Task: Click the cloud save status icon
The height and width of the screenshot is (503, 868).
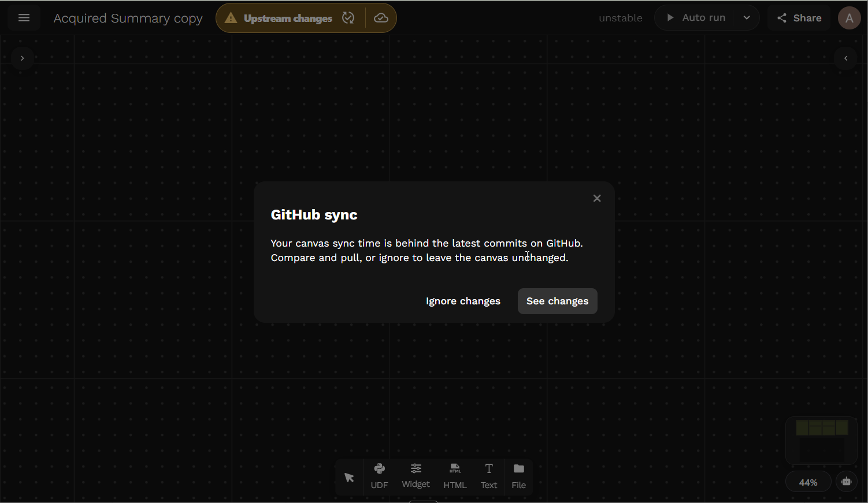Action: pos(381,18)
